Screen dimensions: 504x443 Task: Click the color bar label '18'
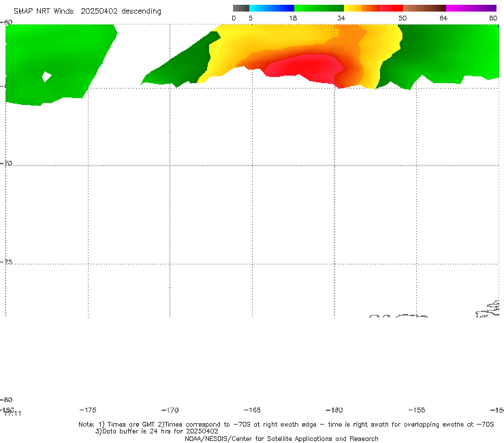click(x=293, y=18)
